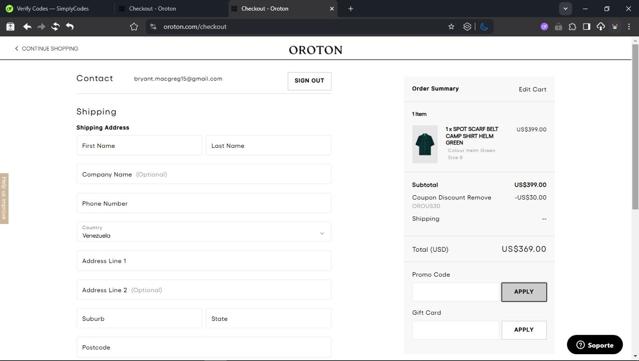Click the contact email address text
Screen dimensions: 639x361
178,79
